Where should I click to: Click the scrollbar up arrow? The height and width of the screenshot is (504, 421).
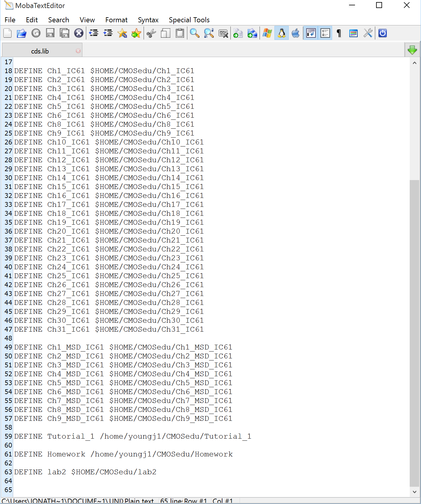coord(414,63)
